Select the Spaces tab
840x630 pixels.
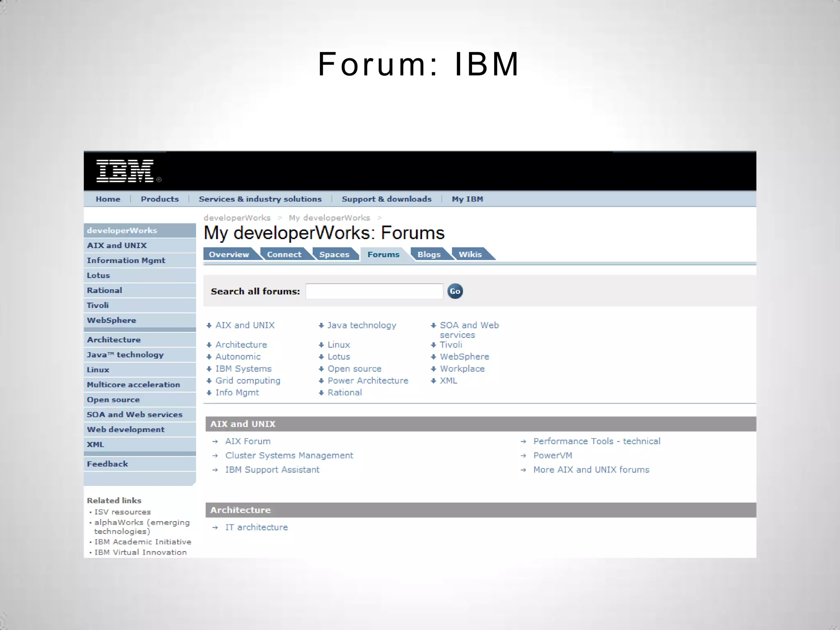coord(334,254)
